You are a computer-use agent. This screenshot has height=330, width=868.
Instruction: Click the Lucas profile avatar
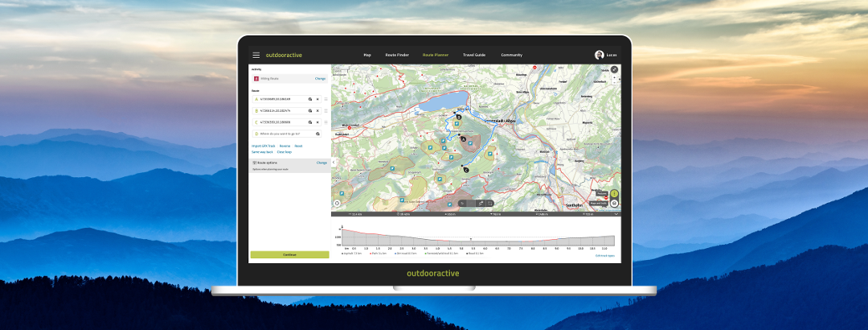(x=599, y=55)
